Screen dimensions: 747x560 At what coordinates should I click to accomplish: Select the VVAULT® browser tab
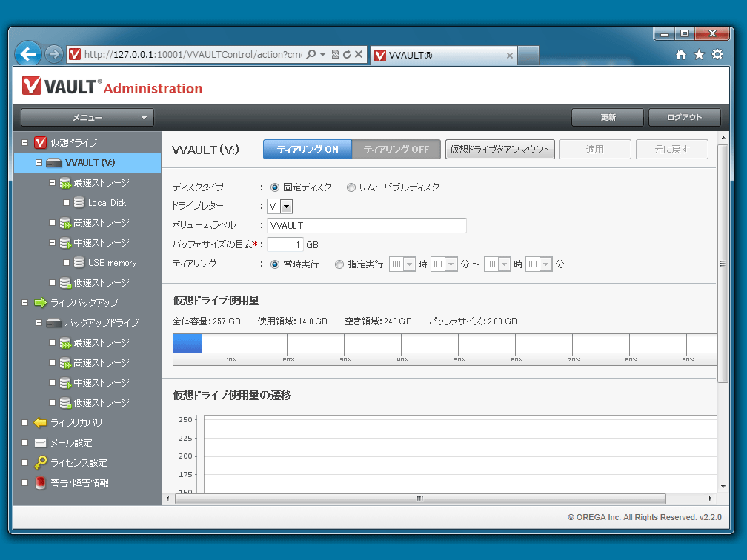coord(444,56)
